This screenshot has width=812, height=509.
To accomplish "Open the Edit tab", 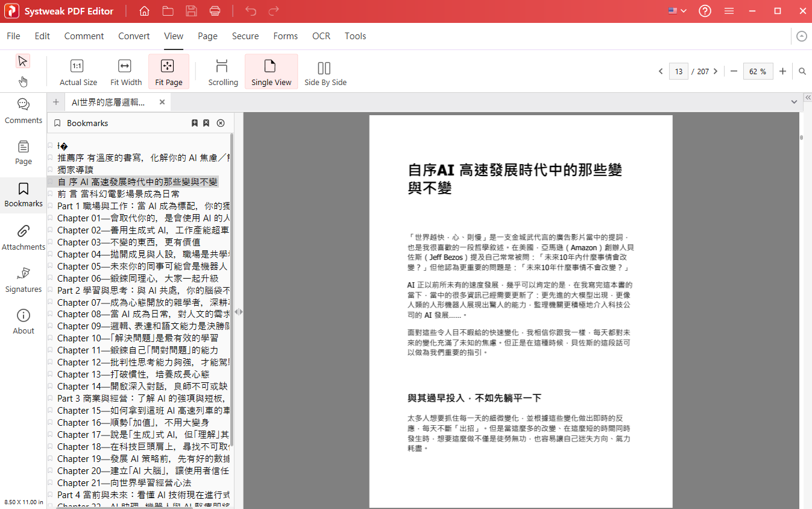I will coord(42,36).
